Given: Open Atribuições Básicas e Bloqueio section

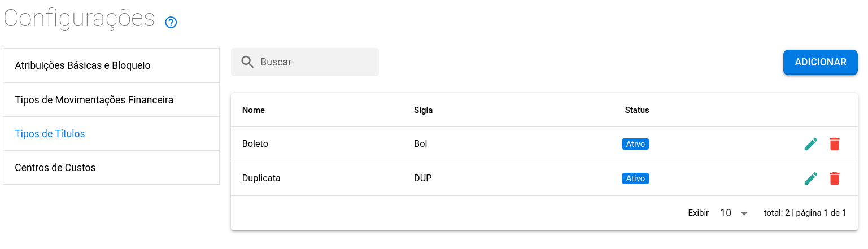Looking at the screenshot, I should tap(82, 65).
